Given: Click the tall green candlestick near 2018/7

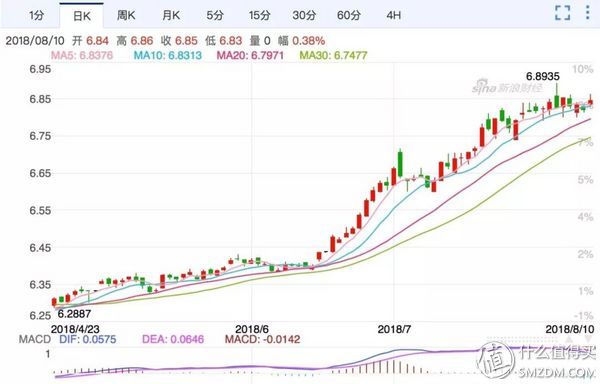Looking at the screenshot, I should click(x=400, y=164).
